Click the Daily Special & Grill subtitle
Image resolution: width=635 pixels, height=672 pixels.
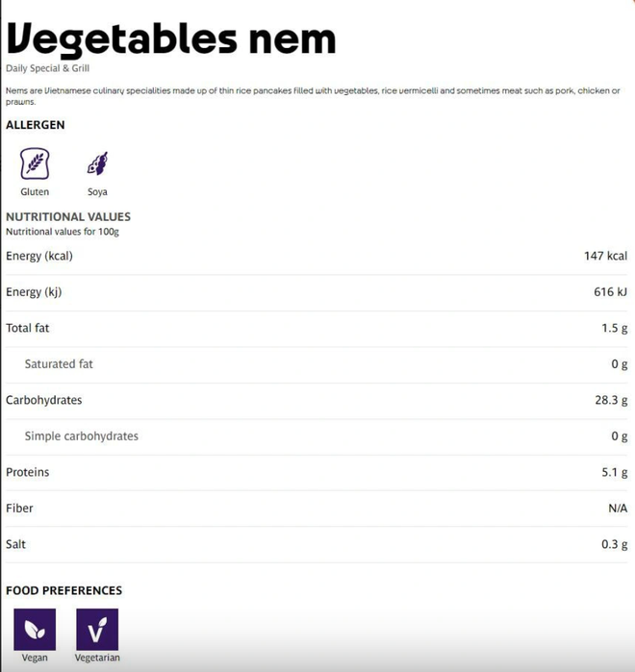pyautogui.click(x=48, y=68)
